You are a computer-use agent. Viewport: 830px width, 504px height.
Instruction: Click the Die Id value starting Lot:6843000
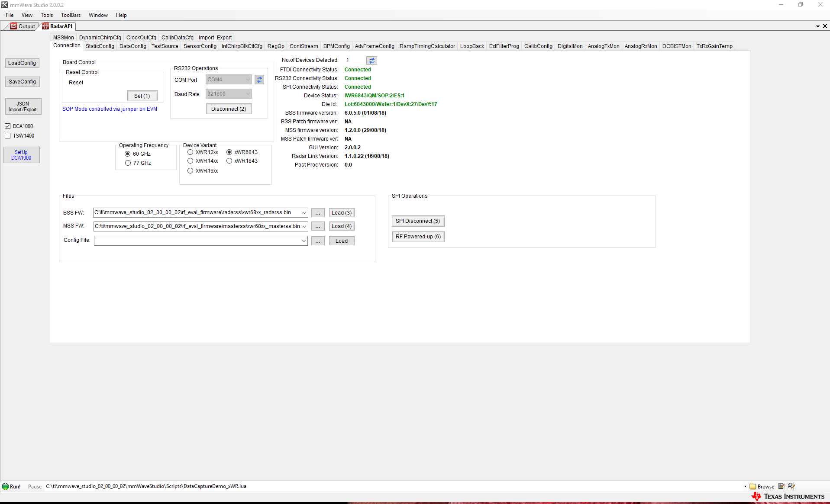(x=391, y=104)
